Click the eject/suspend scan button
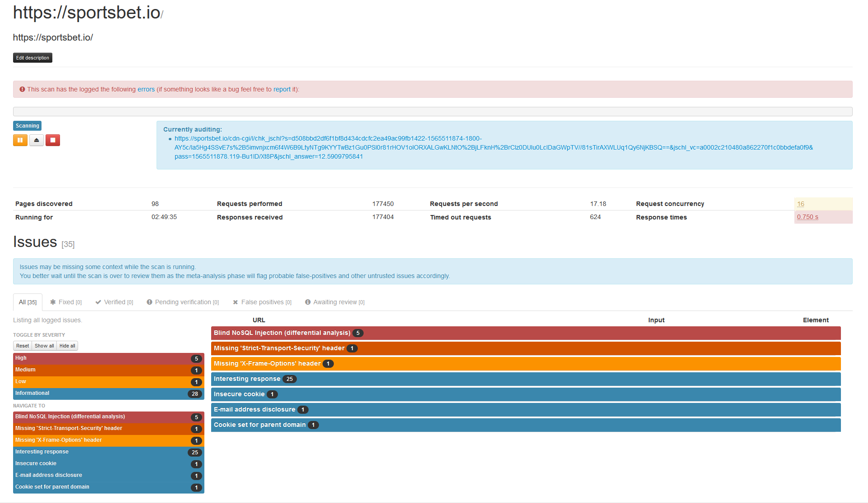 pos(37,140)
